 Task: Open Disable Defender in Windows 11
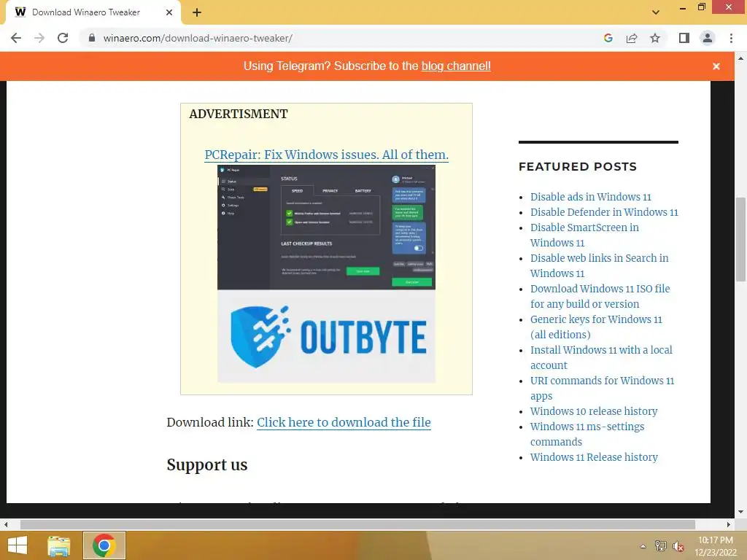pos(604,212)
